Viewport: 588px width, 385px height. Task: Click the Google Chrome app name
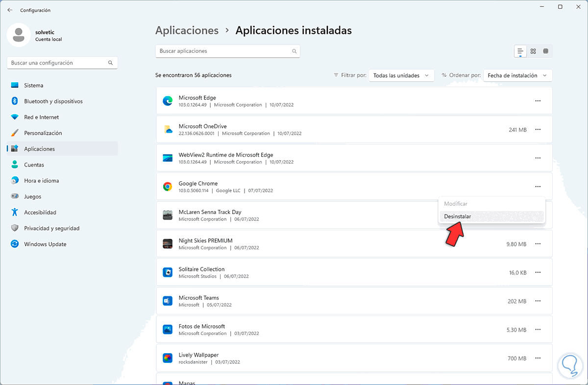(x=198, y=184)
